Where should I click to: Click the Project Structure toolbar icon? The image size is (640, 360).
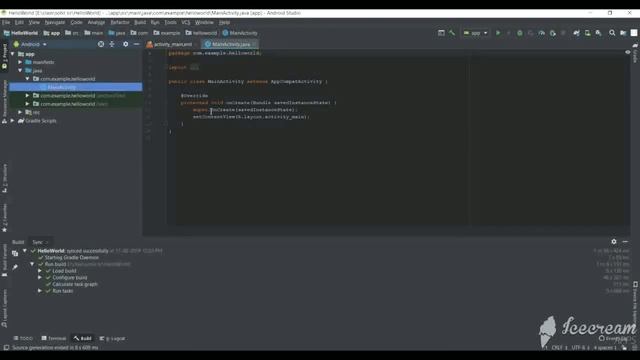623,33
